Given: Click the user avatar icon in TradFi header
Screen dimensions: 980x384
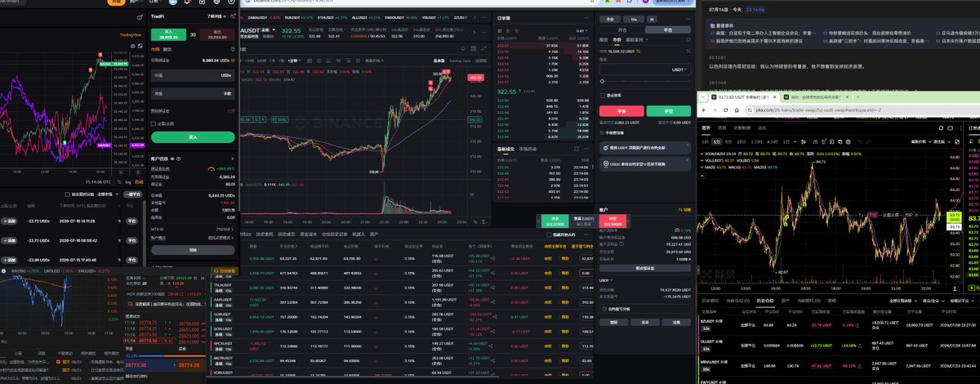Looking at the screenshot, I should tap(173, 2).
